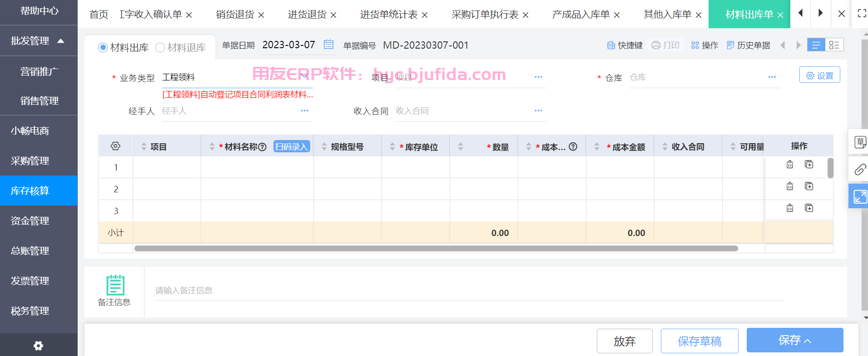868x356 pixels.
Task: Switch to list layout view
Action: point(816,45)
